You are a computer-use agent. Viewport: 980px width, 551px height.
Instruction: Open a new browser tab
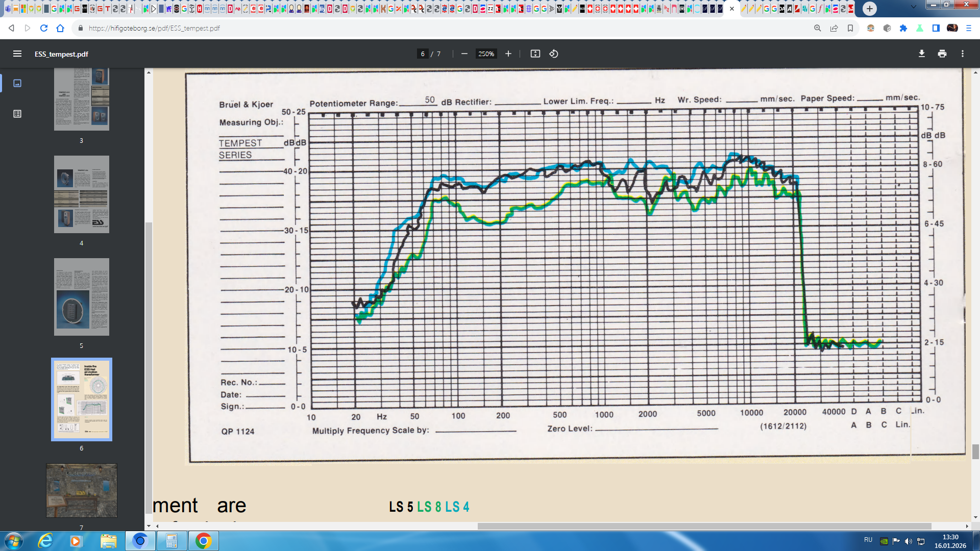tap(870, 8)
